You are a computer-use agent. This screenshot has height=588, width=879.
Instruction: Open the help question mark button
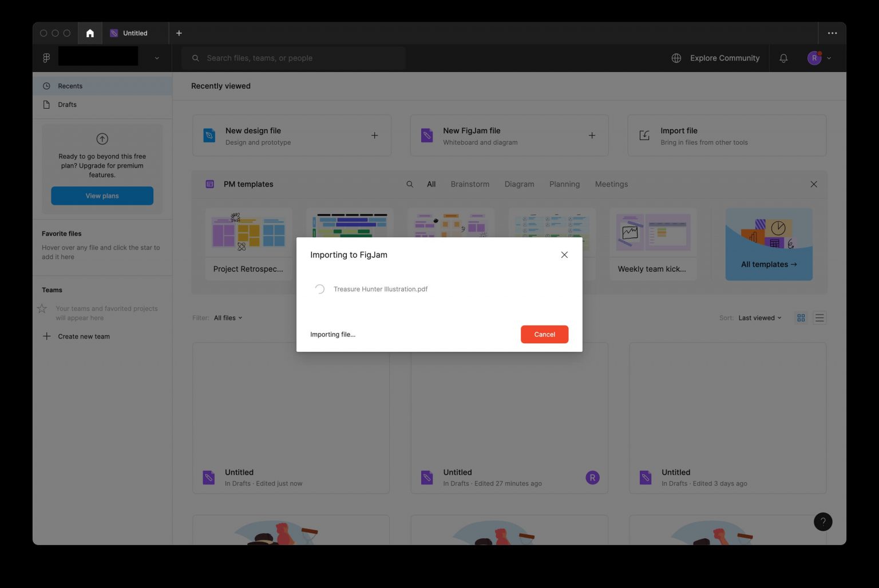(x=823, y=521)
